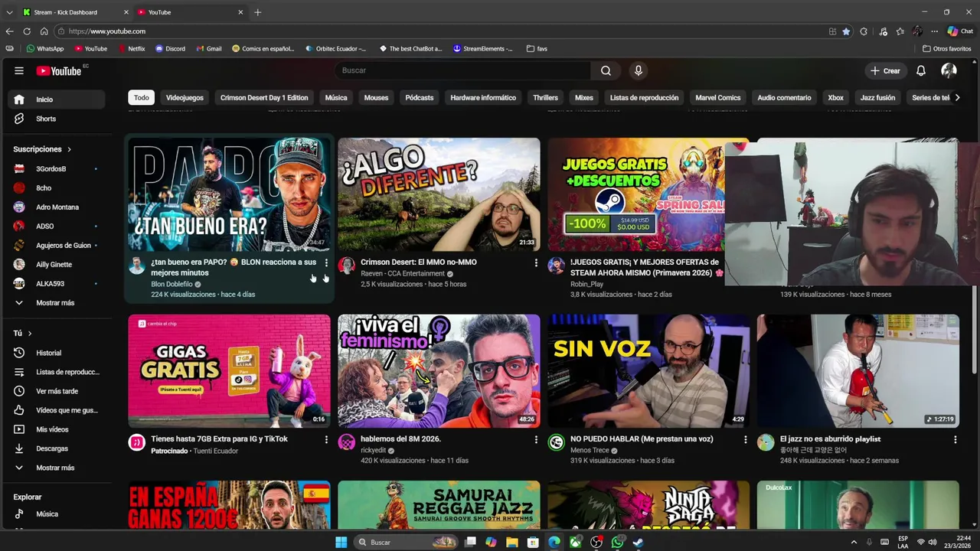980x551 pixels.
Task: Open the Shorts sidebar entry
Action: point(57,119)
